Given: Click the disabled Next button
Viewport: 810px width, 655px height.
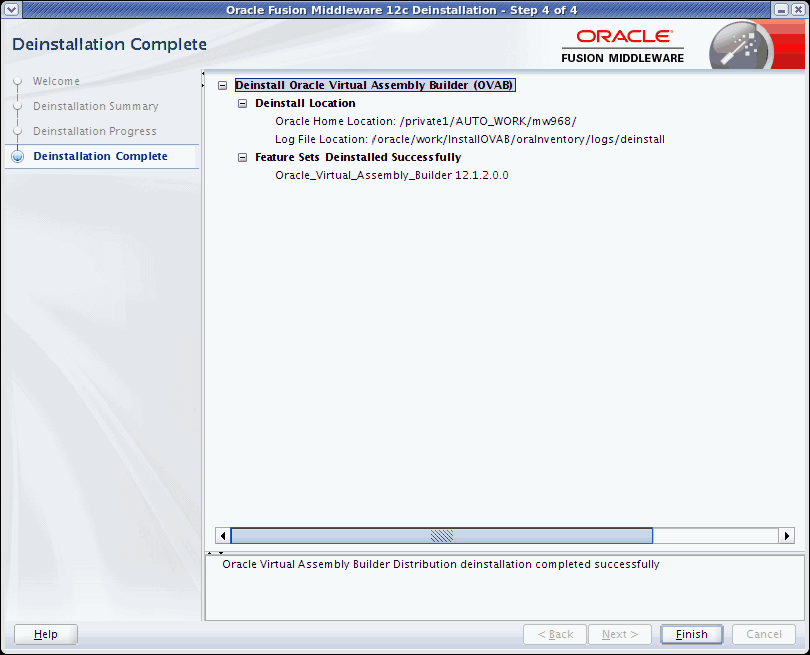Looking at the screenshot, I should (619, 634).
